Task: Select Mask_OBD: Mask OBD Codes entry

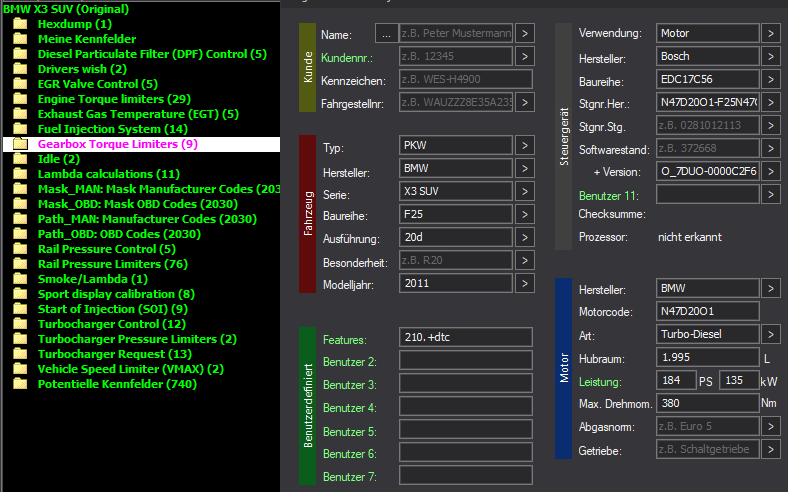Action: pos(138,204)
